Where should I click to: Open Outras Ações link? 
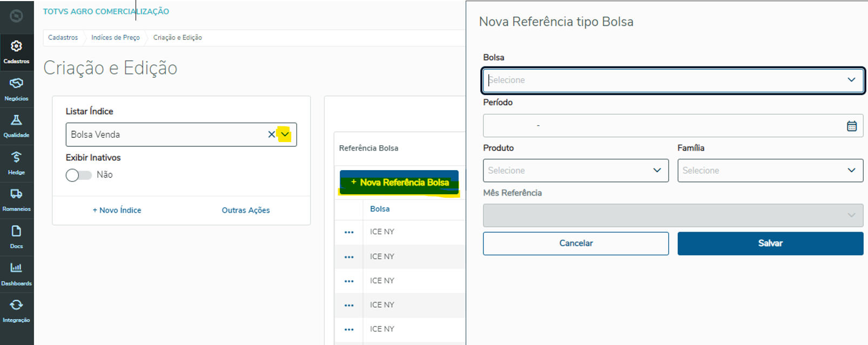click(x=246, y=210)
